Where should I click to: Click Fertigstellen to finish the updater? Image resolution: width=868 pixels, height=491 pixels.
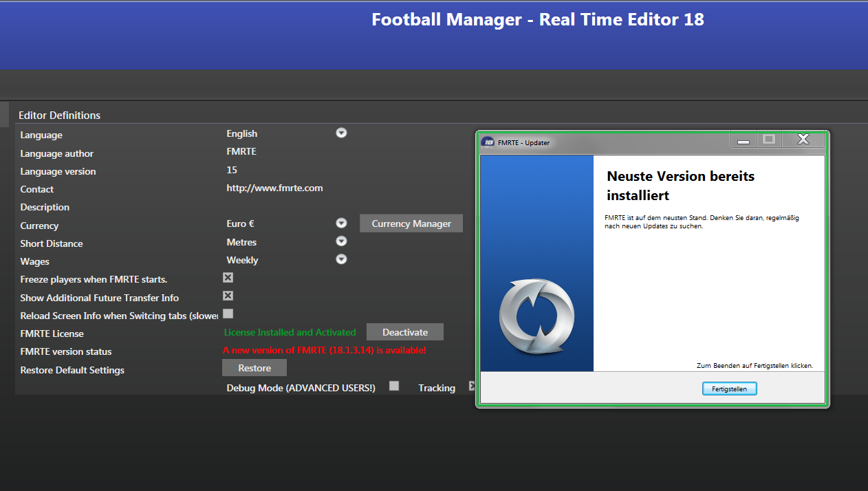tap(729, 389)
